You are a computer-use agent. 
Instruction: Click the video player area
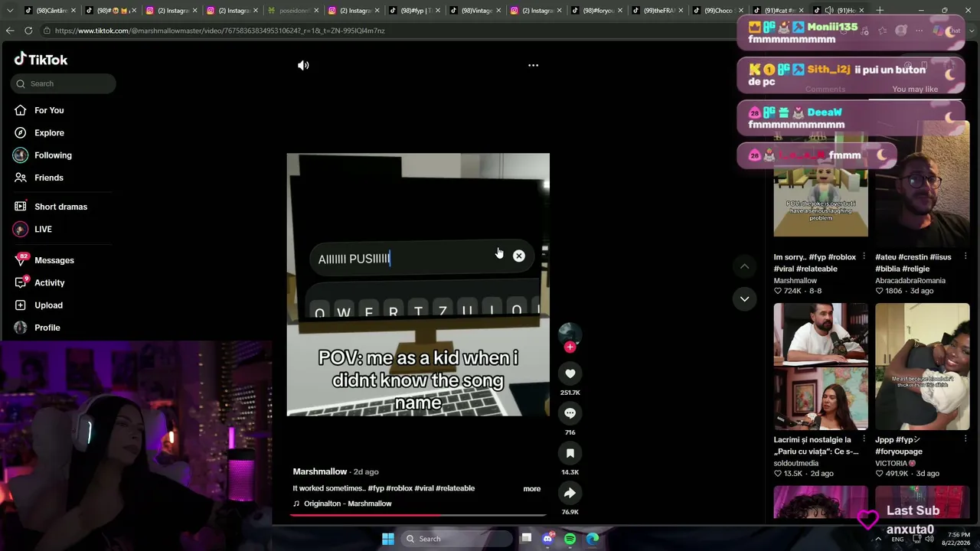[418, 285]
